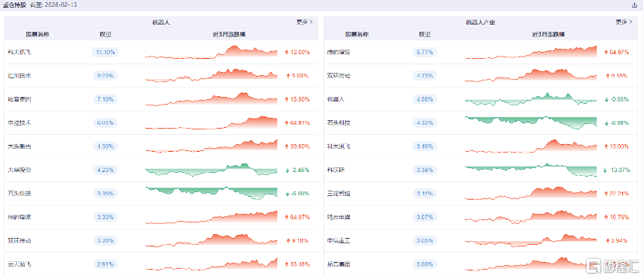
Task: Select the 11.10% weight badge
Action: (x=105, y=52)
